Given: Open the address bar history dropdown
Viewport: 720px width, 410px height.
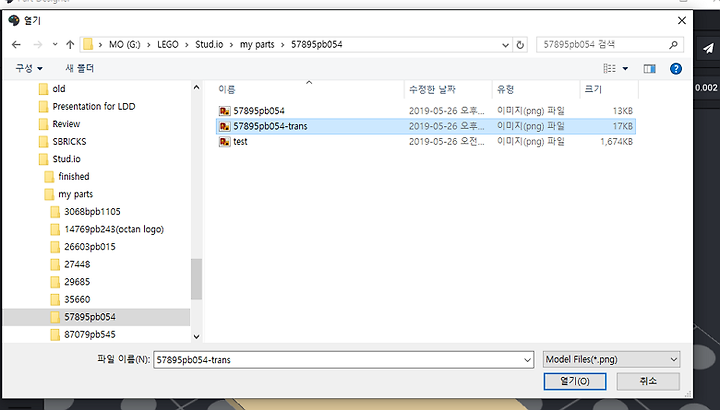Looking at the screenshot, I should click(x=505, y=45).
